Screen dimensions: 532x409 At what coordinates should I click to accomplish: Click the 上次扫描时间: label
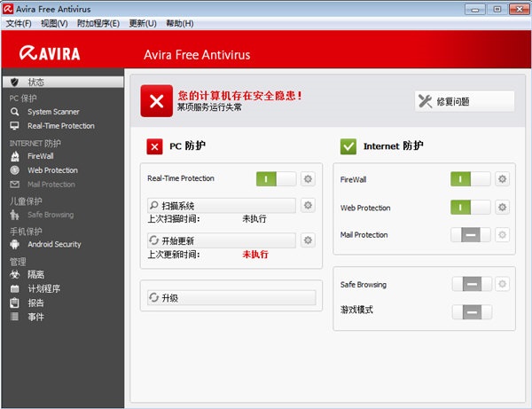click(174, 219)
